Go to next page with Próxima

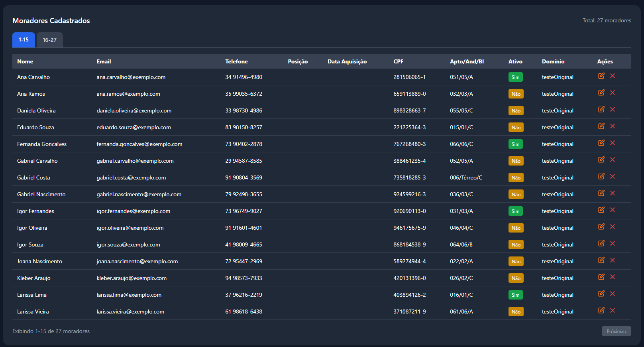click(x=616, y=331)
